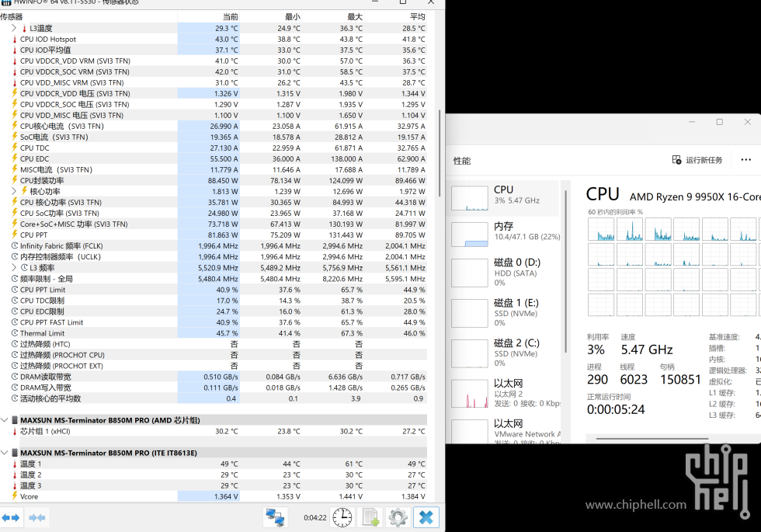Open HWiNFO sensor settings gear
761x532 pixels.
click(398, 517)
